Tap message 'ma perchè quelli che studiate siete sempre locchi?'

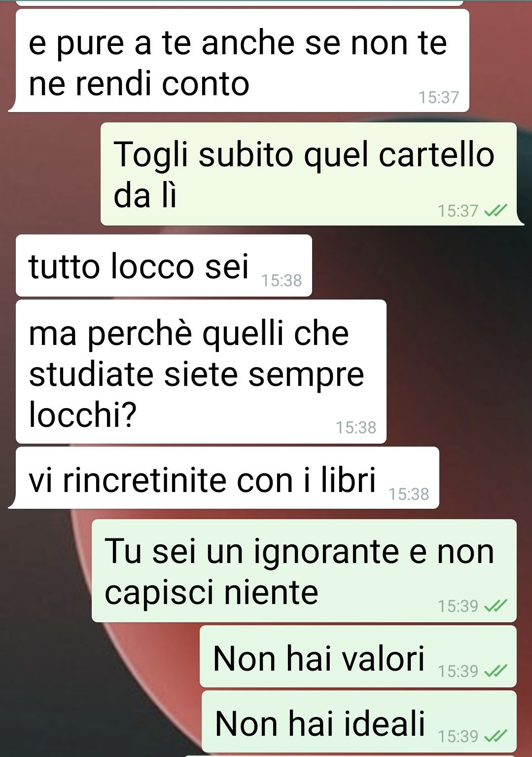click(201, 372)
